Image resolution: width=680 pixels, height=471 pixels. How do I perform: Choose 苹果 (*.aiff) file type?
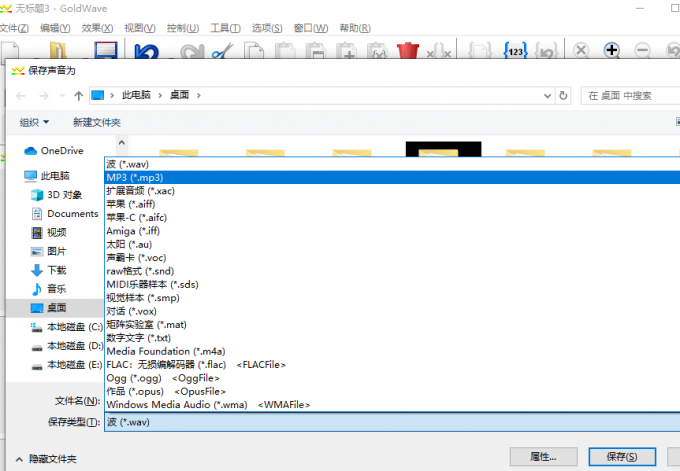click(x=392, y=204)
